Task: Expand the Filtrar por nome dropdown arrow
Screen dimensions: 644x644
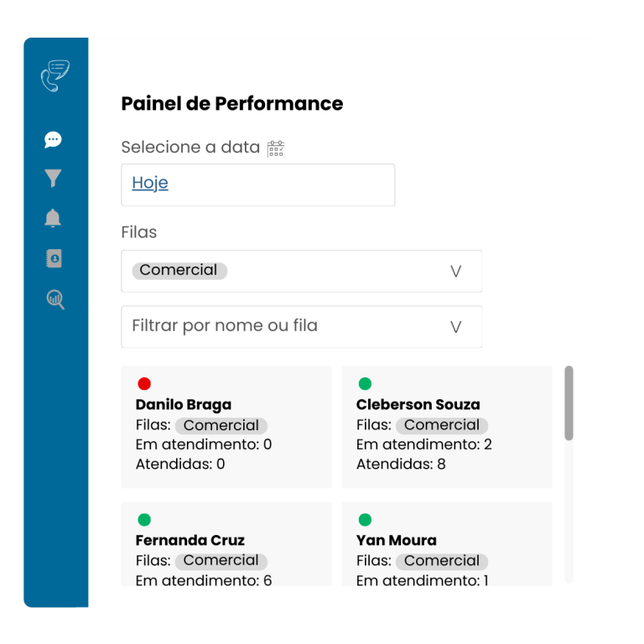Action: (x=456, y=327)
